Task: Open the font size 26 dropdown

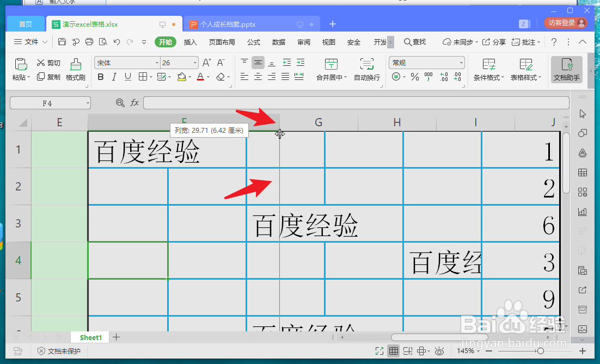Action: click(195, 63)
